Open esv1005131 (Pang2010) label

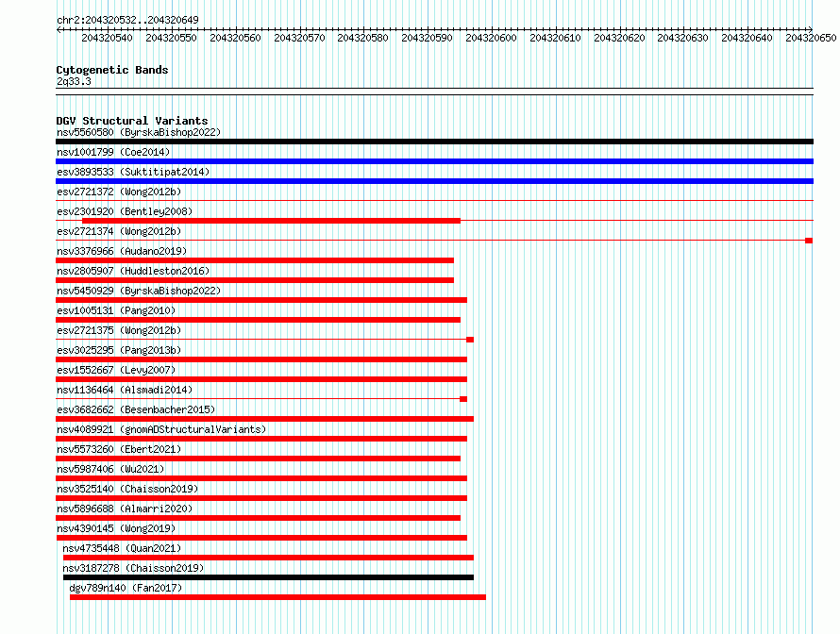tap(116, 310)
